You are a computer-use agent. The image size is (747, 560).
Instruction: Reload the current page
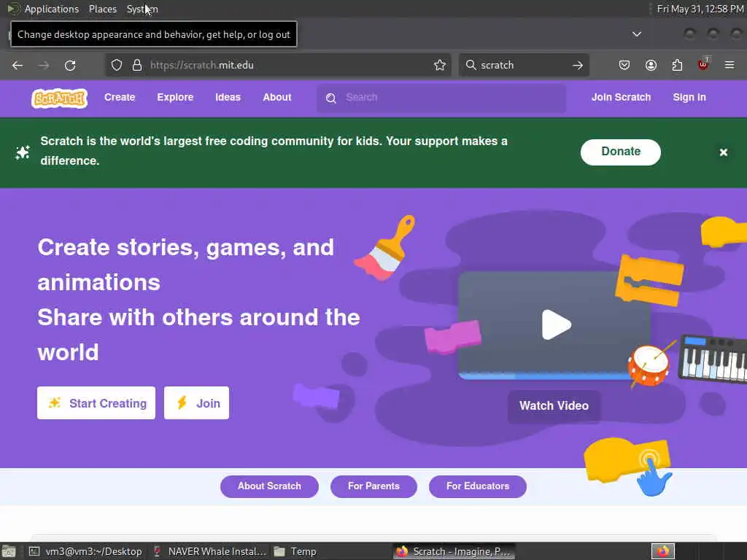click(70, 65)
